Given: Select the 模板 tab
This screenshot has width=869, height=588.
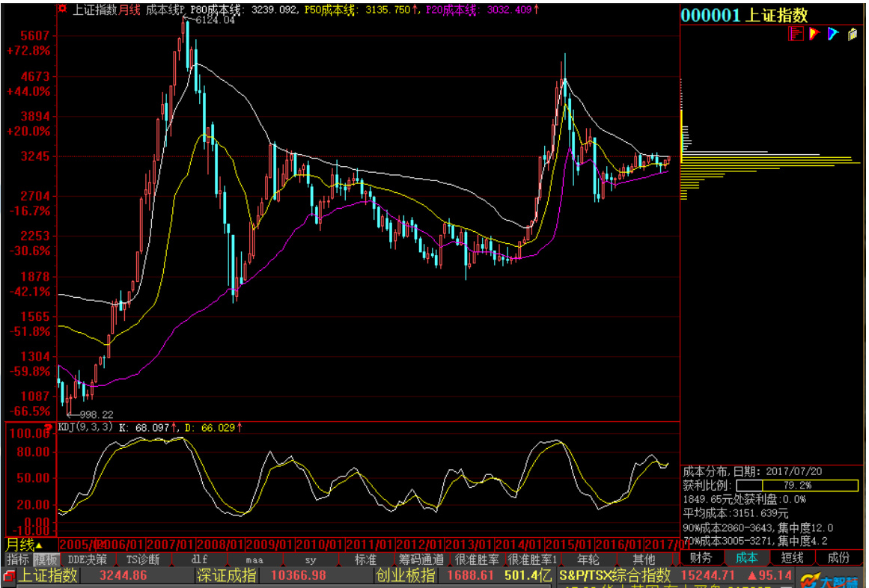Looking at the screenshot, I should point(46,560).
